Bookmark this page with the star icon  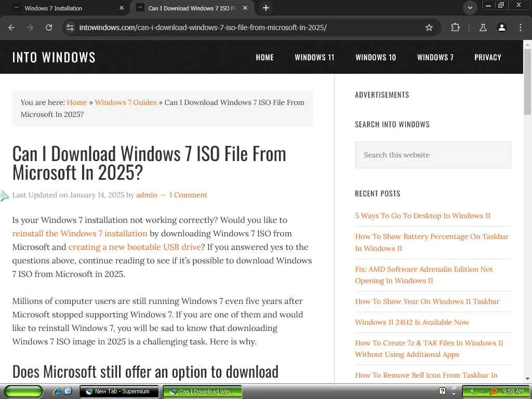tap(429, 28)
